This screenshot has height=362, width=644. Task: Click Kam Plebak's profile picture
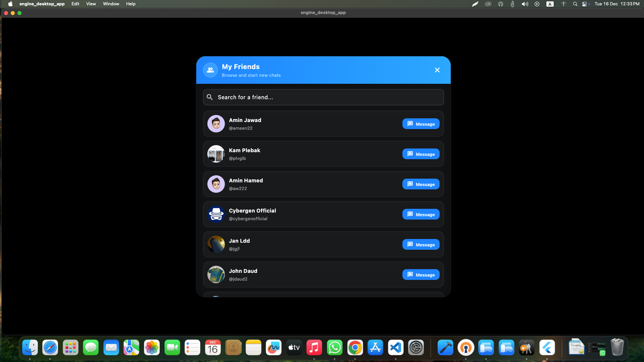pyautogui.click(x=216, y=154)
